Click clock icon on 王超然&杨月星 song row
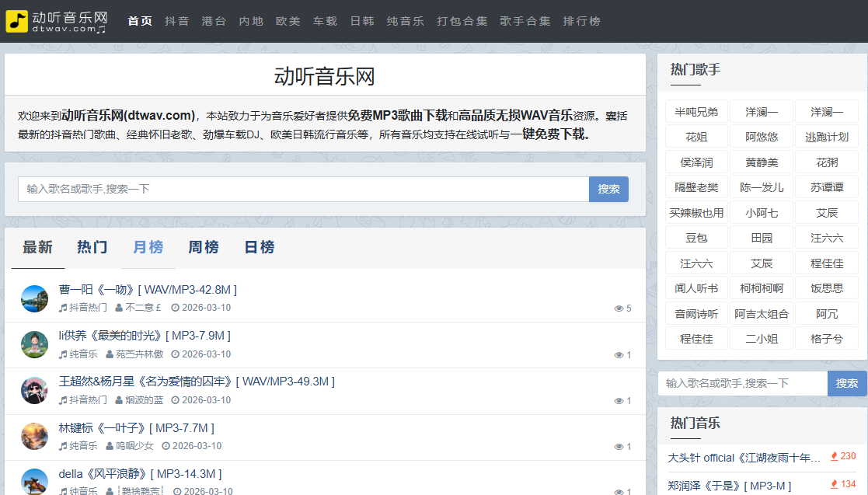868x495 pixels. 175,400
